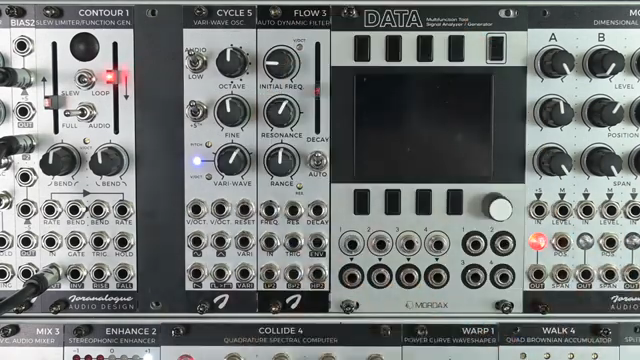
Task: Click the third top soft button on DATA
Action: tap(425, 49)
